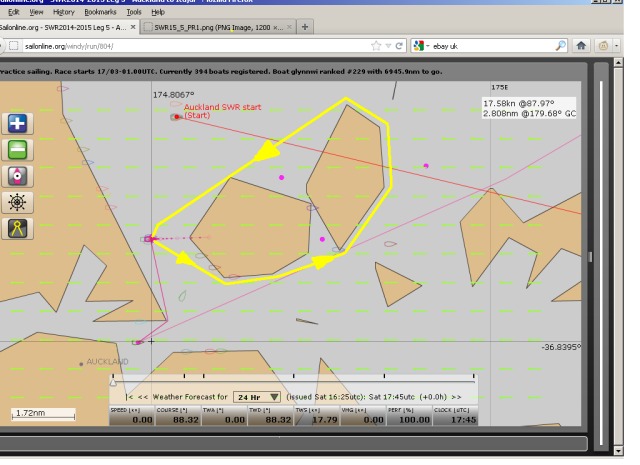
Task: Click the 1.72nm scale bar
Action: pos(43,414)
